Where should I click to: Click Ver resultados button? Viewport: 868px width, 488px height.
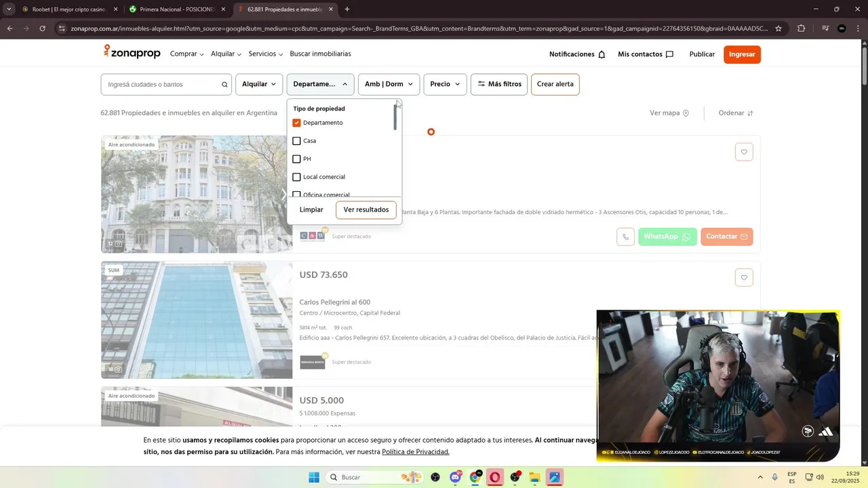point(366,209)
